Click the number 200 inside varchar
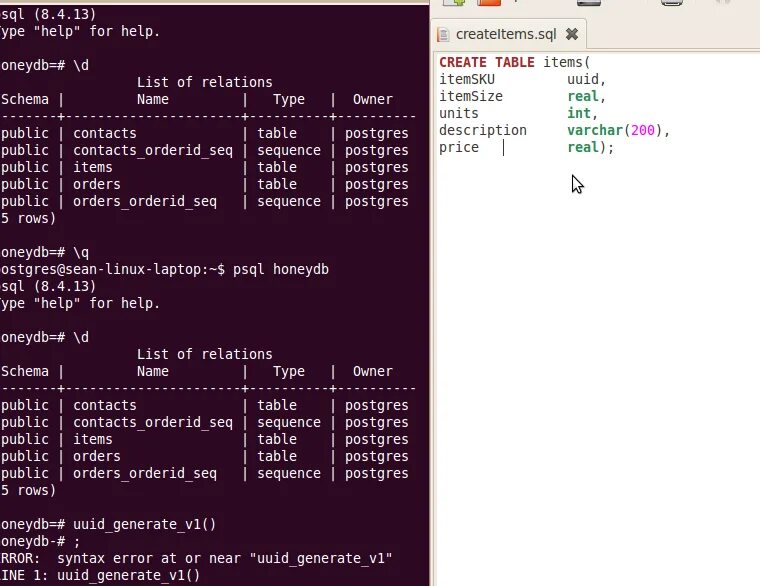 click(643, 130)
